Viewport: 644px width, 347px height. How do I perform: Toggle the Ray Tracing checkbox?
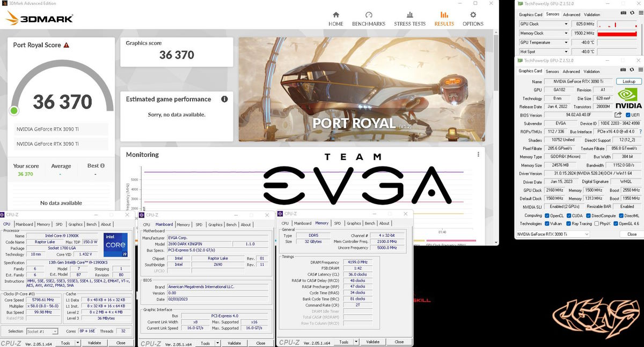[568, 223]
